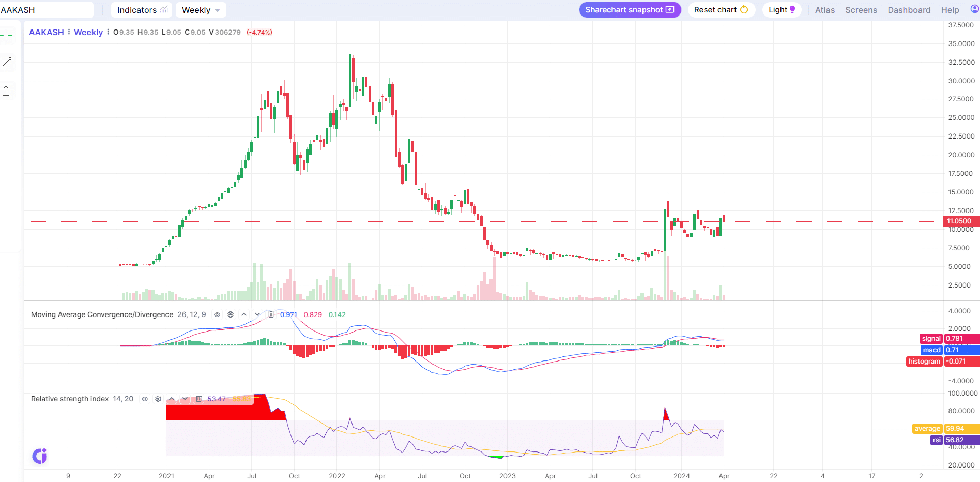
Task: Open the Help menu
Action: [950, 10]
